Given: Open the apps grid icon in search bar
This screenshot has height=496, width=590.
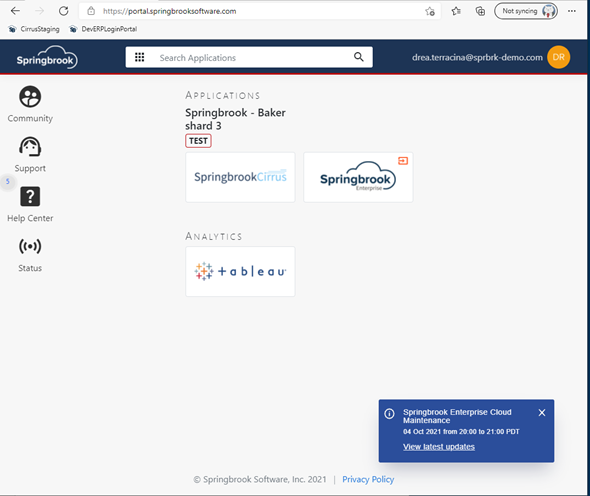Looking at the screenshot, I should click(x=140, y=57).
